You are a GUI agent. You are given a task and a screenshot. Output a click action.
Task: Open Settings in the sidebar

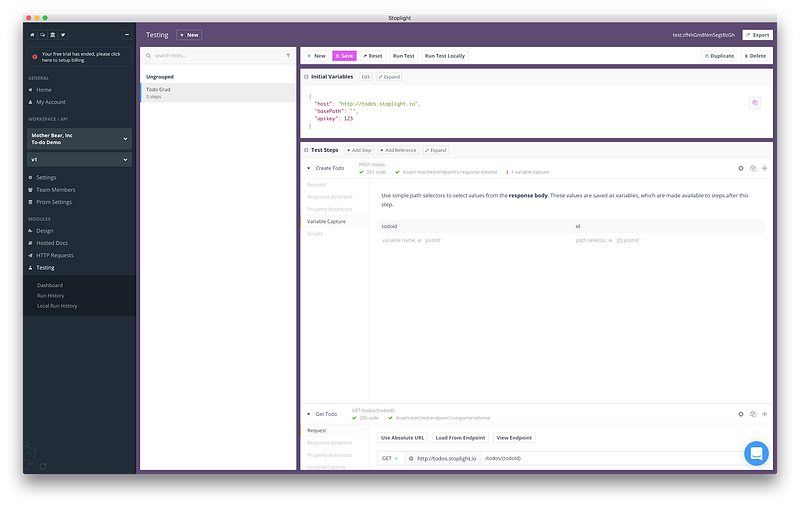(46, 178)
